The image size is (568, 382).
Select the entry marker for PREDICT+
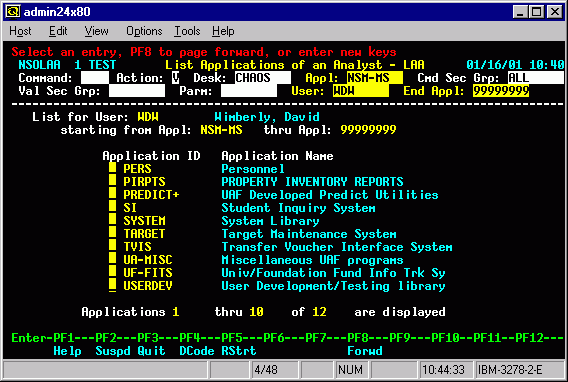coord(113,194)
